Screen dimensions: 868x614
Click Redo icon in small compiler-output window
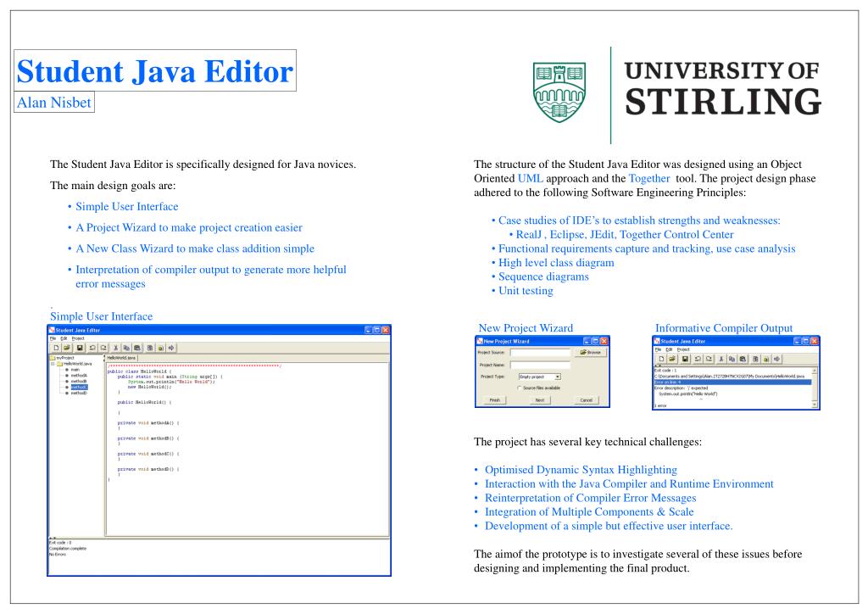coord(709,359)
